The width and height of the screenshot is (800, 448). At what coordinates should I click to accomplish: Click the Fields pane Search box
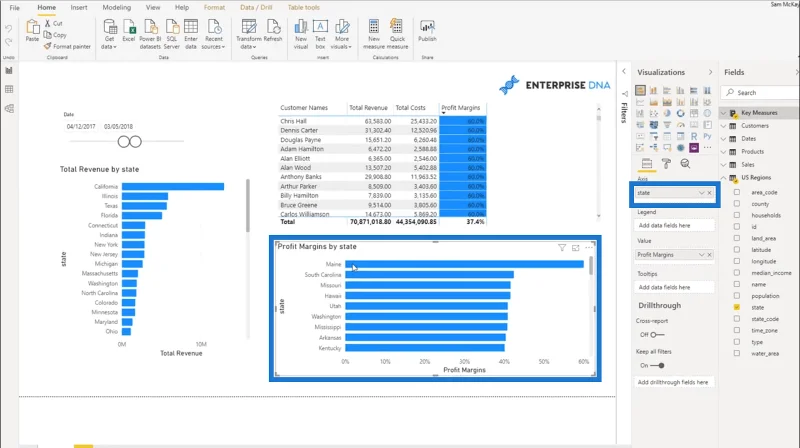coord(760,92)
